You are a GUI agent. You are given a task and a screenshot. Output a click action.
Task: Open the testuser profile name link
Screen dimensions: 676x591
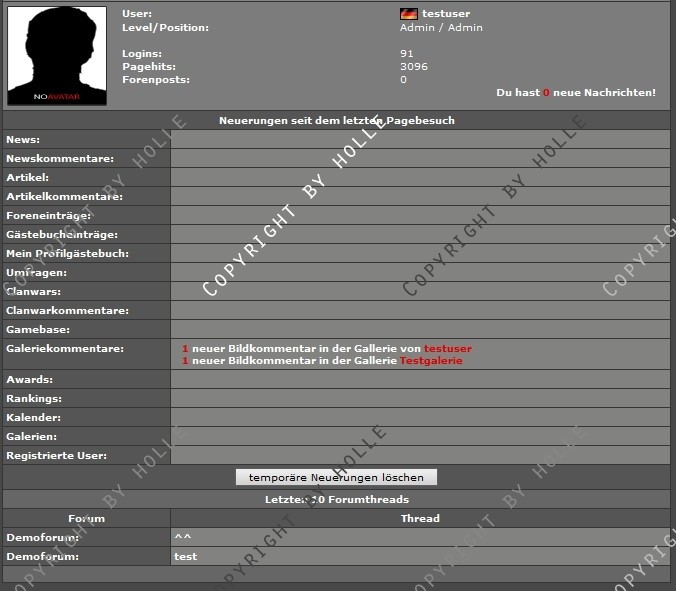click(x=446, y=14)
